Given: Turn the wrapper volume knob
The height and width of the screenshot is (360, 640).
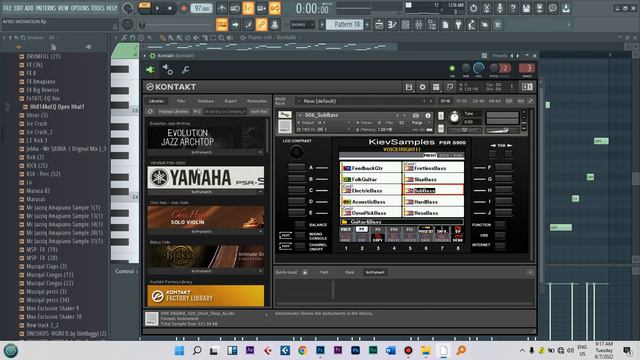Looking at the screenshot, I should coord(479,68).
